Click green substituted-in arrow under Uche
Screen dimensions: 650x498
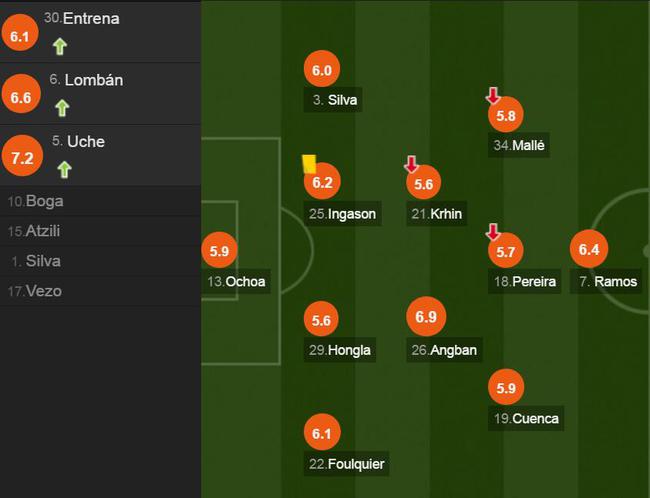[x=64, y=169]
